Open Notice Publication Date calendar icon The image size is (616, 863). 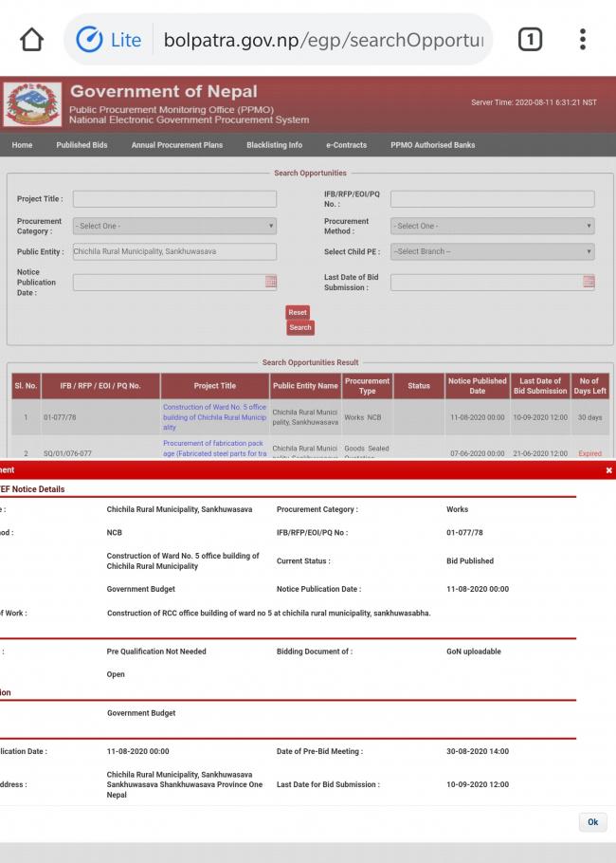271,282
